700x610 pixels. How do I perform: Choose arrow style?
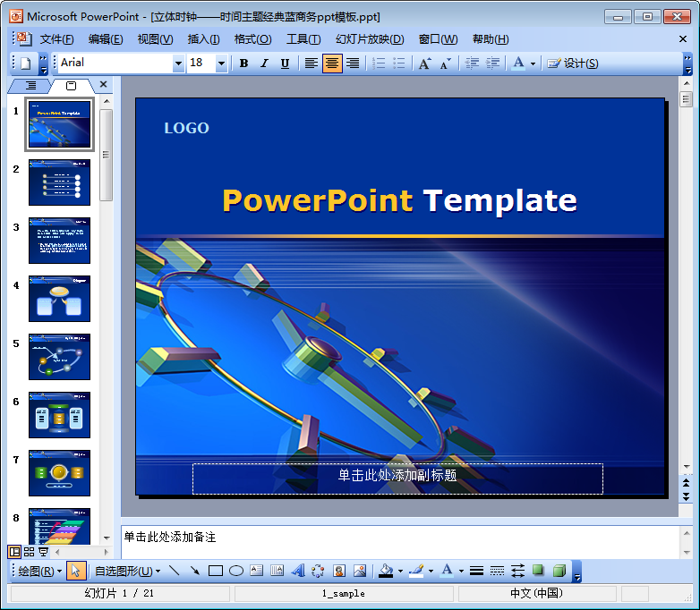coord(517,571)
